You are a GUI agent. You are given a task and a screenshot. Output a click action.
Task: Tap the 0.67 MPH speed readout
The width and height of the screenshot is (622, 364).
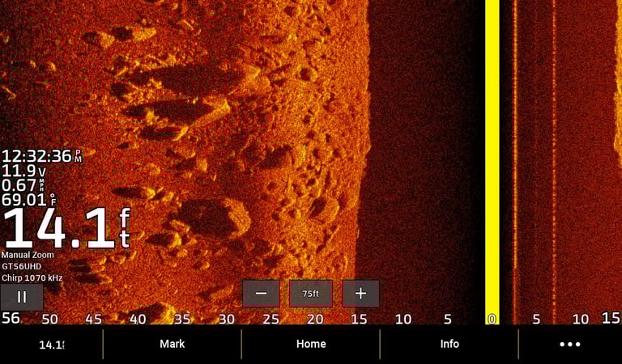coord(23,185)
